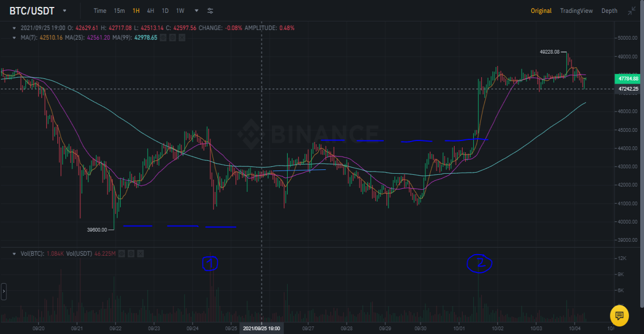Select the Original chart view

[541, 11]
